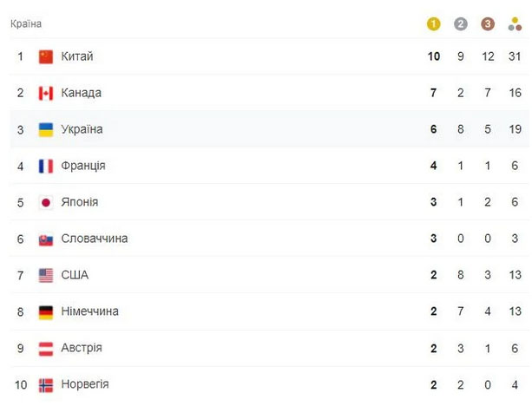The height and width of the screenshot is (406, 532).
Task: Click the Japan flag icon
Action: click(46, 202)
